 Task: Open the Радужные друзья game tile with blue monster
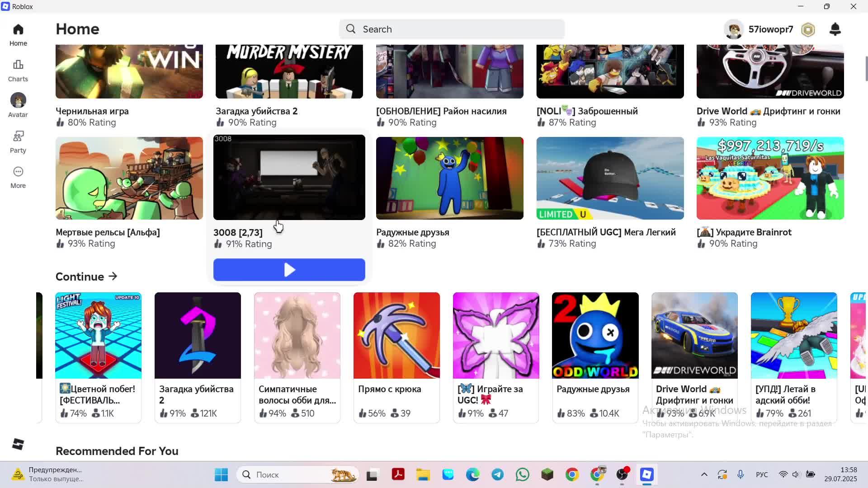tap(449, 178)
